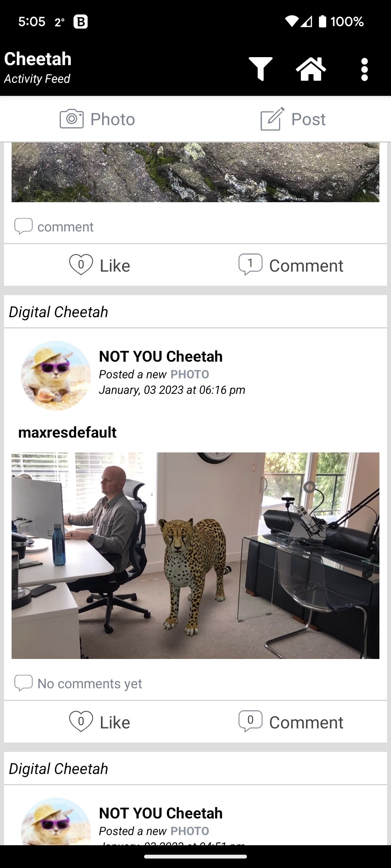The height and width of the screenshot is (868, 391).
Task: Open the 'comment' preview under rock photo
Action: 54,227
